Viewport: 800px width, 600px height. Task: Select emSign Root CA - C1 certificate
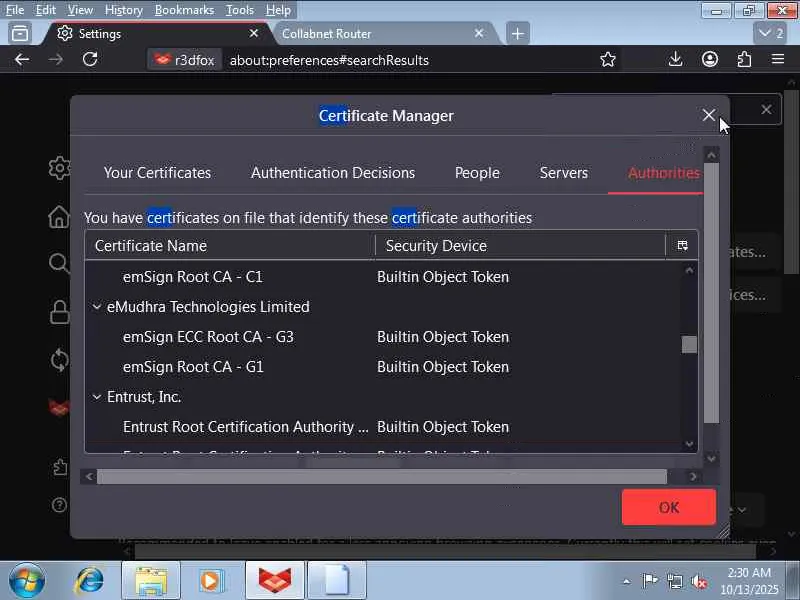tap(383, 277)
